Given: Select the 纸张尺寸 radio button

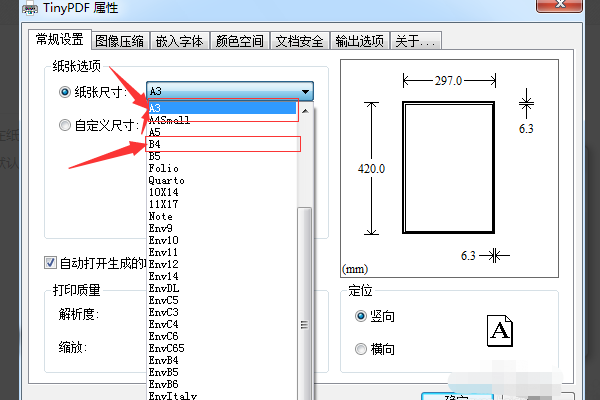Looking at the screenshot, I should click(x=65, y=92).
